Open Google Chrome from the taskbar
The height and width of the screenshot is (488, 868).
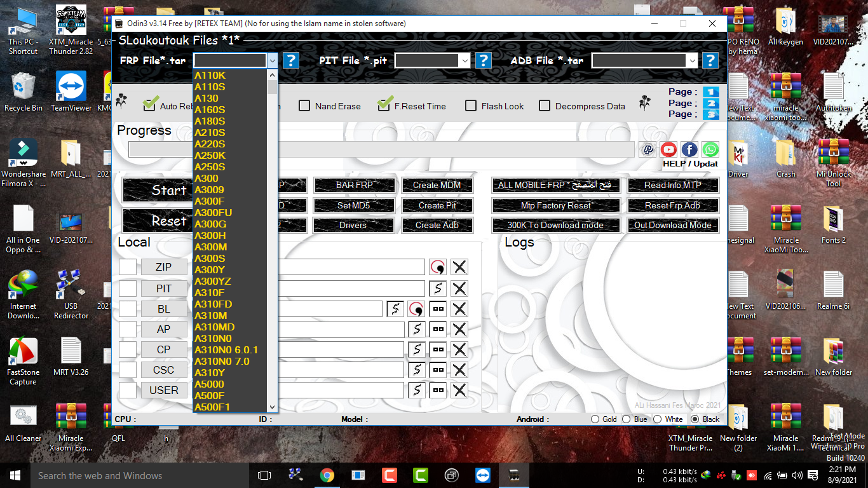coord(327,475)
